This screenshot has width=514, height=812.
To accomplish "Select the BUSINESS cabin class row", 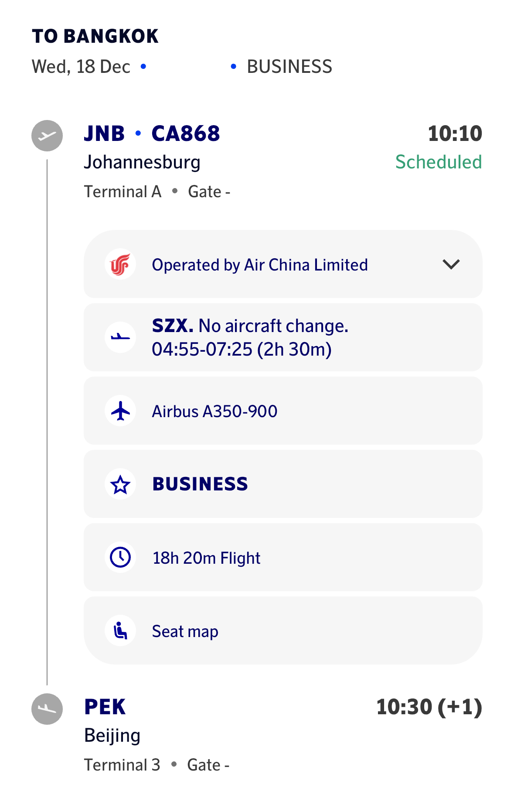I will (283, 484).
